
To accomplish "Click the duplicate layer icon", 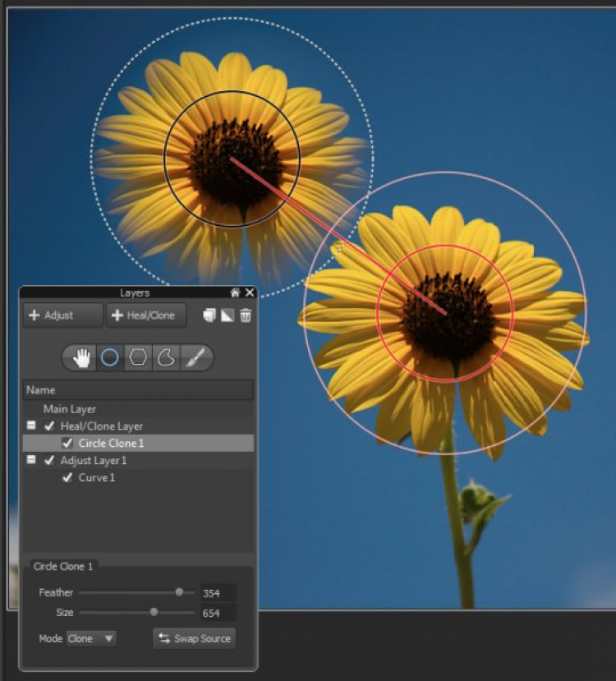I will pos(209,315).
